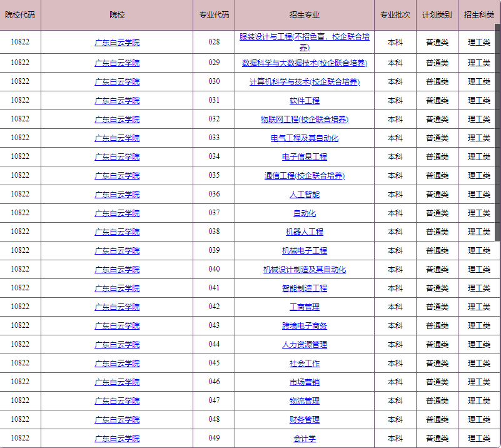Click 广东白云学院 link in row 041
Viewport: 501px width, 448px height.
117,288
